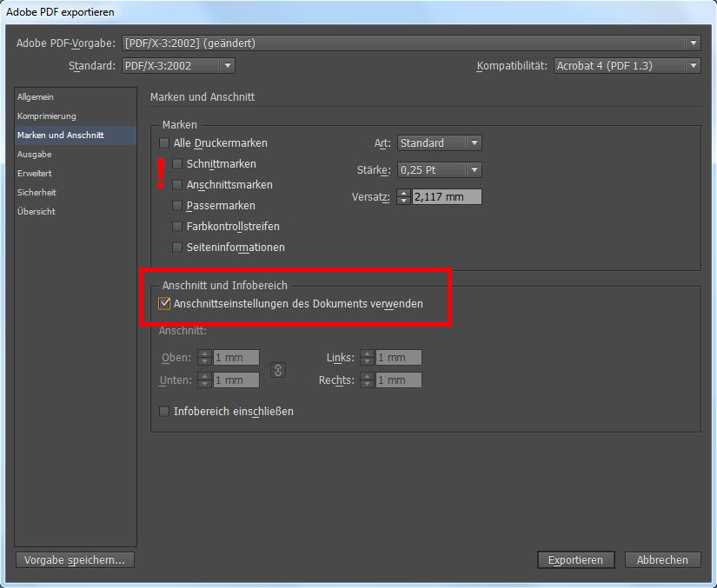The image size is (717, 588).
Task: Expand the Standard PDF/X-3:2002 dropdown
Action: pyautogui.click(x=178, y=66)
